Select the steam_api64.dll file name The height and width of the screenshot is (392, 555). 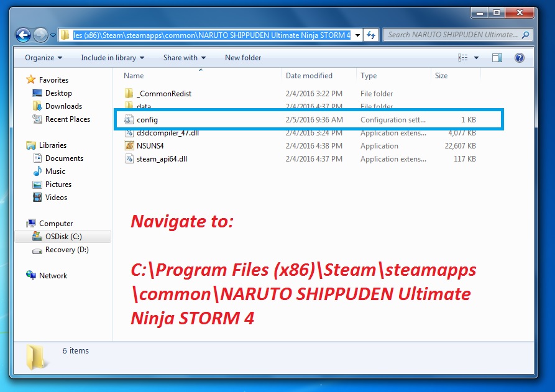coord(162,159)
